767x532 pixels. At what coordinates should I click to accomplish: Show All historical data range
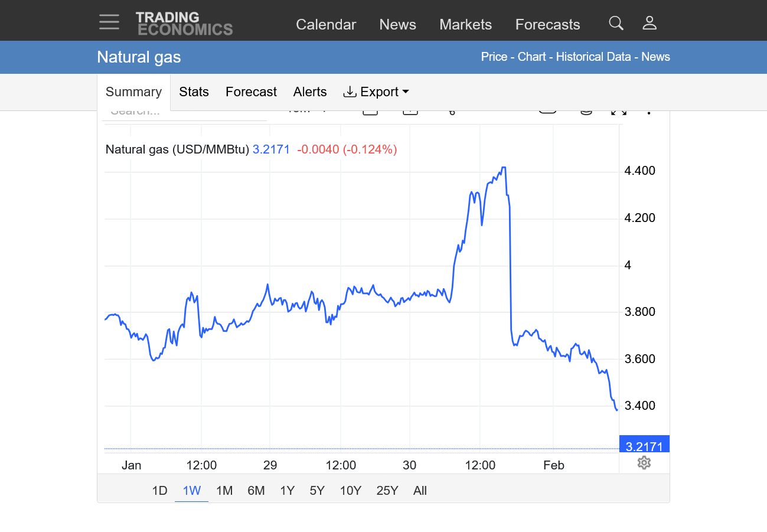(x=420, y=491)
